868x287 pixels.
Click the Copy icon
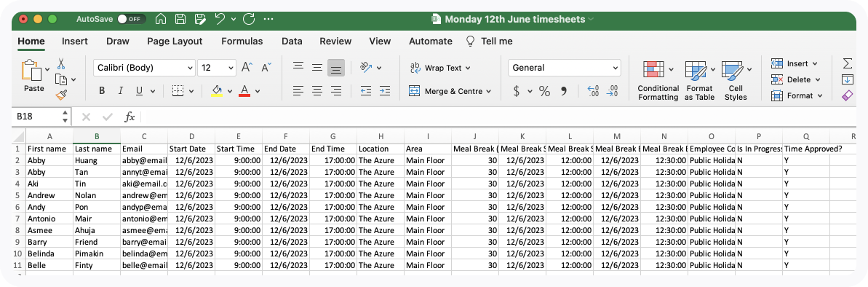[61, 79]
